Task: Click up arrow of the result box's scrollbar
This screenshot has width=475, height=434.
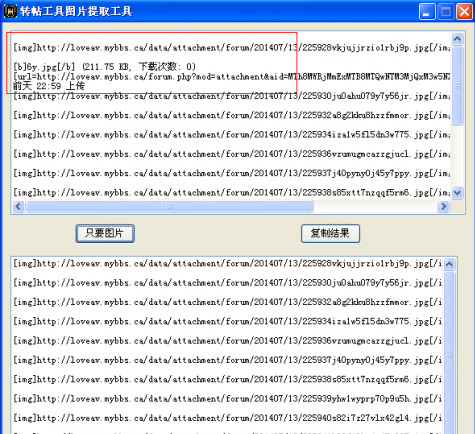Action: pyautogui.click(x=449, y=264)
